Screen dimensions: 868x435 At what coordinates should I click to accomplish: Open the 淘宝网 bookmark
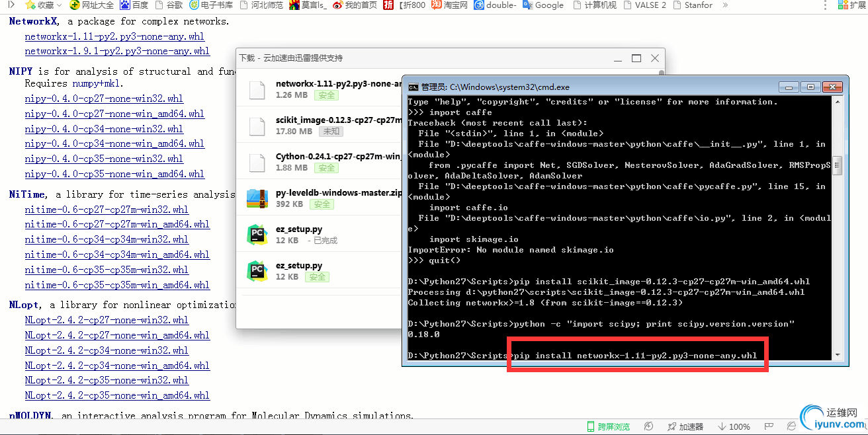449,5
